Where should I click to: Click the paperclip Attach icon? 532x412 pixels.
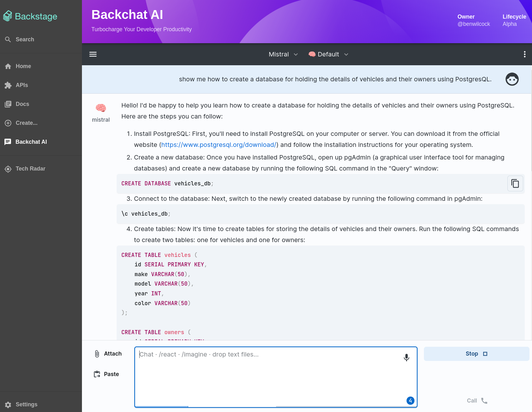pos(97,354)
